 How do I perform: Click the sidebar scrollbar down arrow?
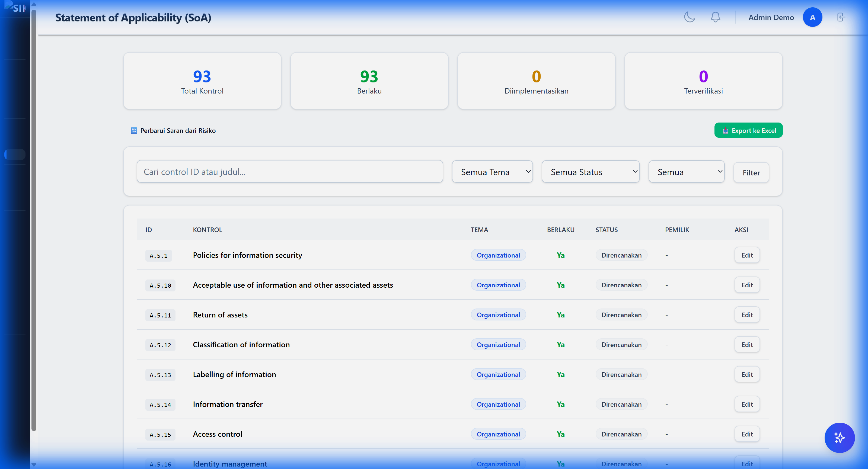pos(34,464)
